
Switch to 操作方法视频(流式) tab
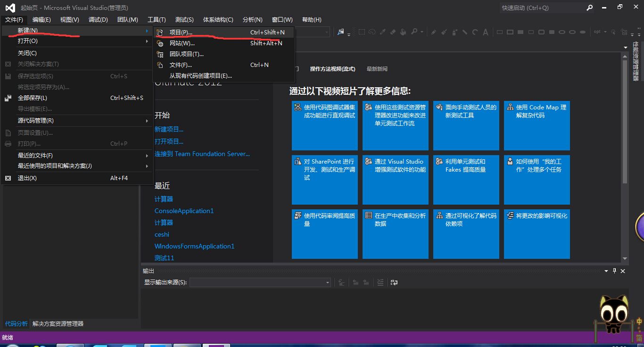tap(332, 69)
